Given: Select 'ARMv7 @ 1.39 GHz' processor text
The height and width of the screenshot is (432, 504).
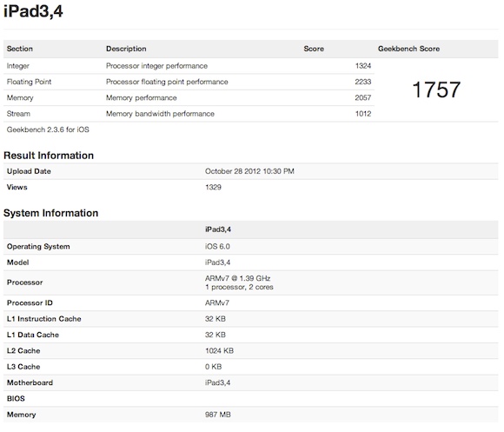Looking at the screenshot, I should (237, 278).
